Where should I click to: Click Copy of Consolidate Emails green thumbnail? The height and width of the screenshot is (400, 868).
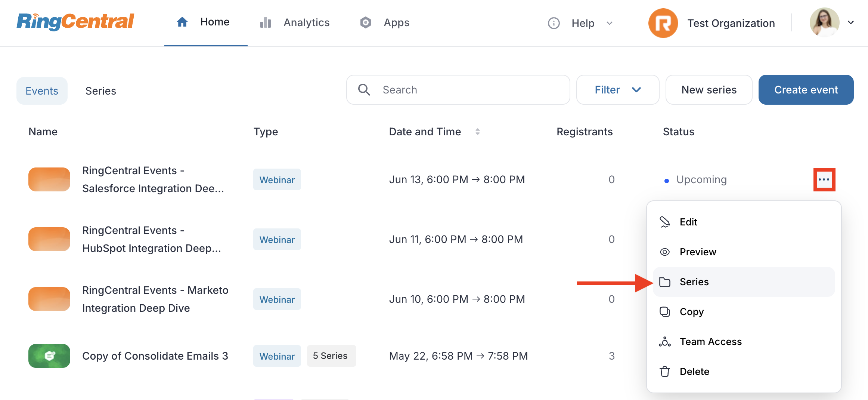pyautogui.click(x=49, y=356)
